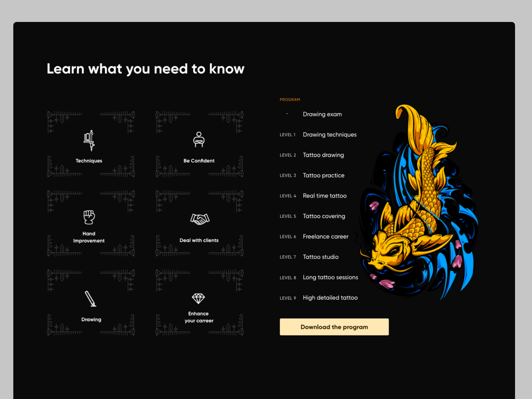Expand LEVEL 4 Real time tattoo details

[325, 196]
